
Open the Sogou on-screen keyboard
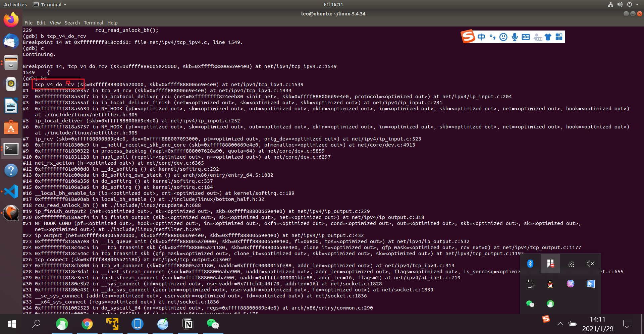point(526,37)
